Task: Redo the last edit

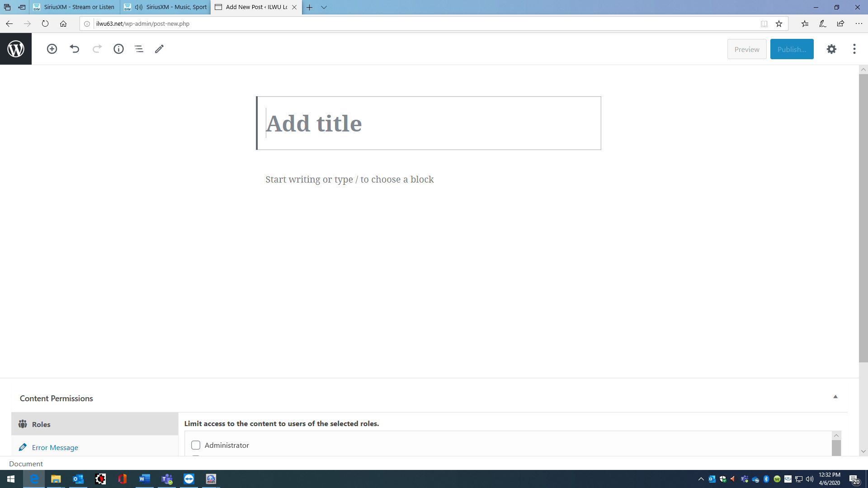Action: (x=97, y=49)
